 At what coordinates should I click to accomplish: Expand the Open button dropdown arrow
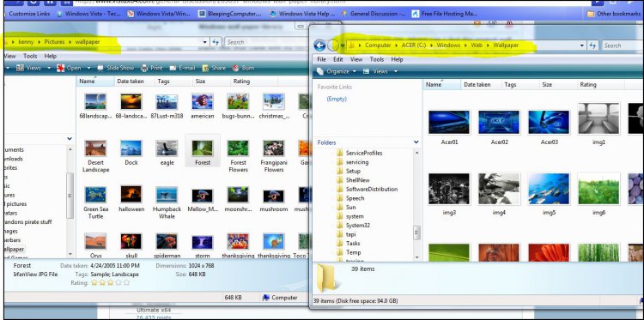[88, 68]
